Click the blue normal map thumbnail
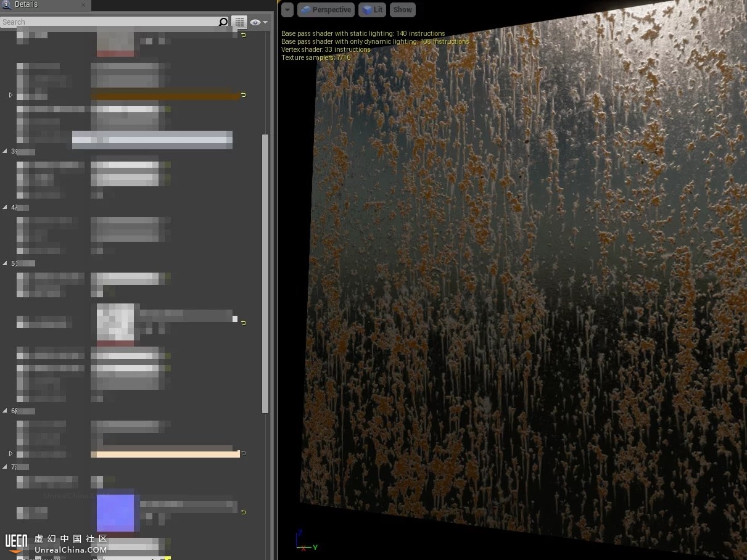Screen dimensions: 747x560 pyautogui.click(x=115, y=513)
